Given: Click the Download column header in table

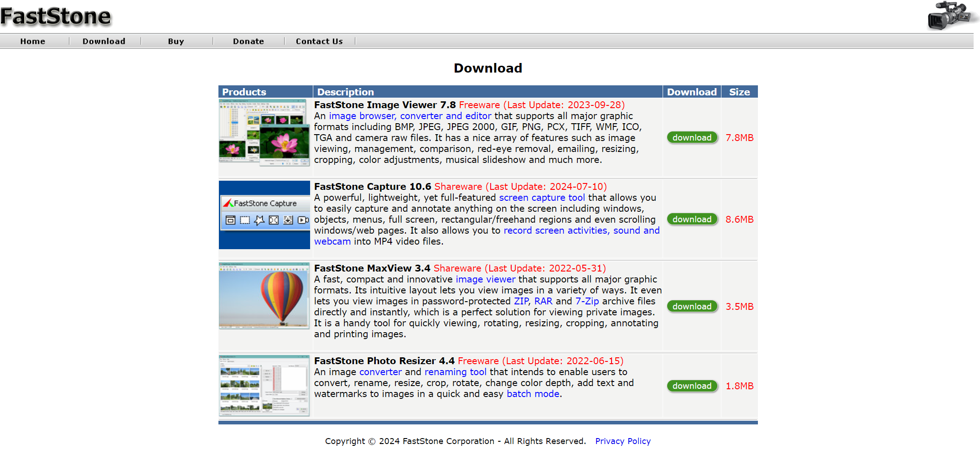Looking at the screenshot, I should [692, 92].
